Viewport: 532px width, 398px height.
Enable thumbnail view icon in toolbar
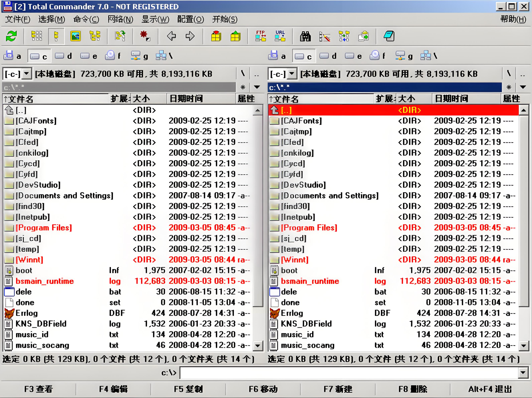[75, 36]
